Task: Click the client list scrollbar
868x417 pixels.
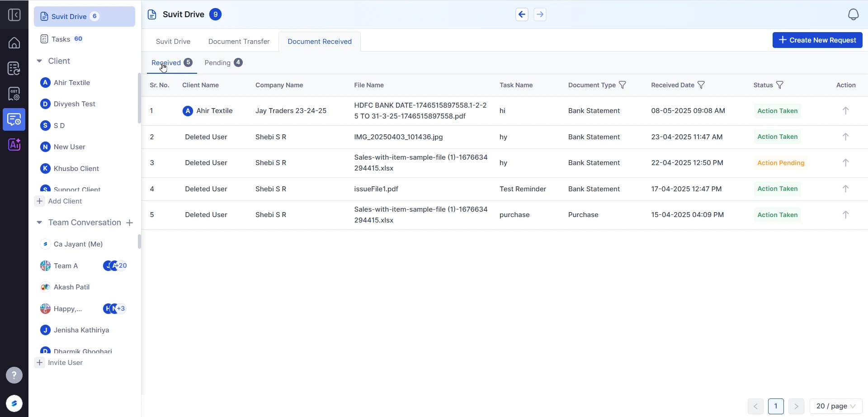Action: pyautogui.click(x=139, y=98)
